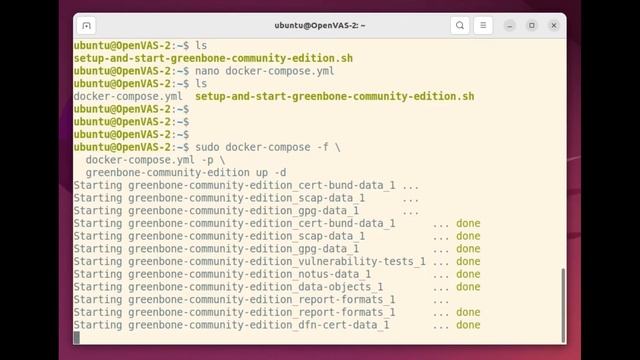Maximize the terminal window
The width and height of the screenshot is (640, 360).
click(531, 26)
